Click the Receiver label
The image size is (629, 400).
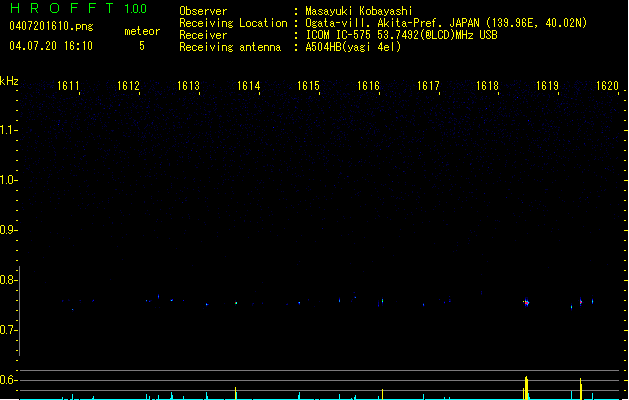pos(203,35)
